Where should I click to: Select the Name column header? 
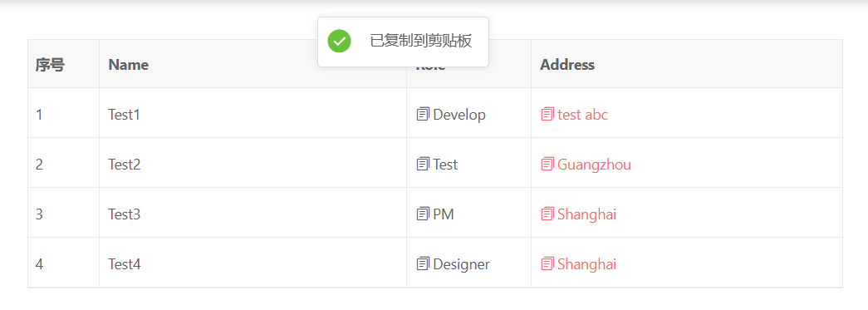(x=129, y=65)
